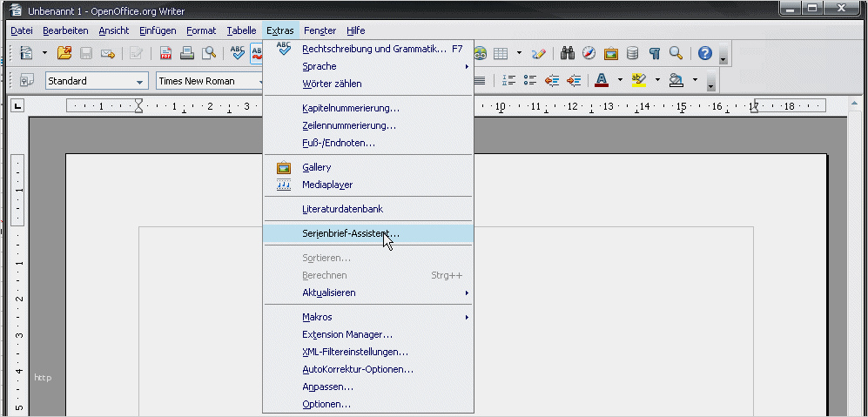Expand the font color dropdown arrow
The width and height of the screenshot is (868, 417).
620,81
